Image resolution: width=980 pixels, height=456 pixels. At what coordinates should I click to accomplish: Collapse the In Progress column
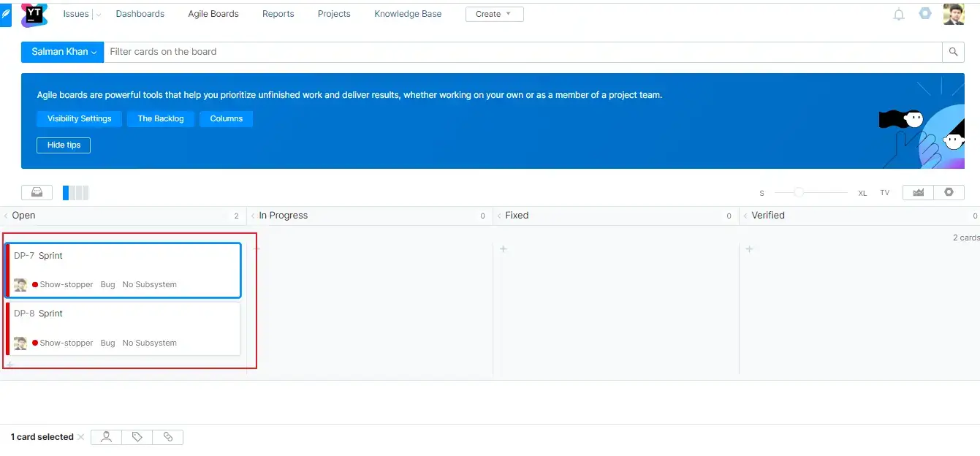253,216
